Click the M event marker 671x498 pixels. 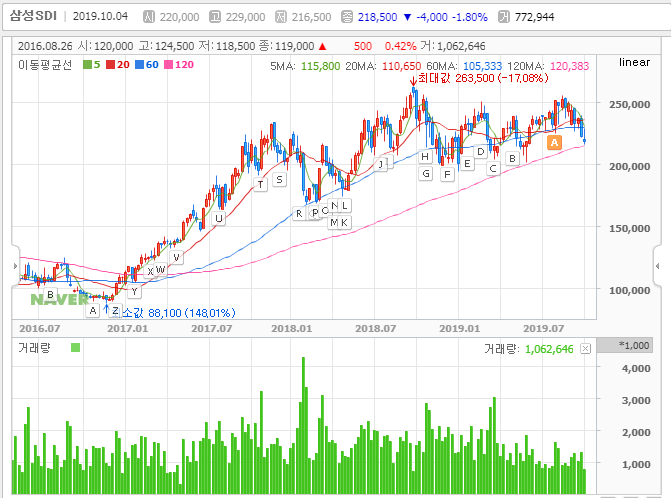(x=333, y=222)
